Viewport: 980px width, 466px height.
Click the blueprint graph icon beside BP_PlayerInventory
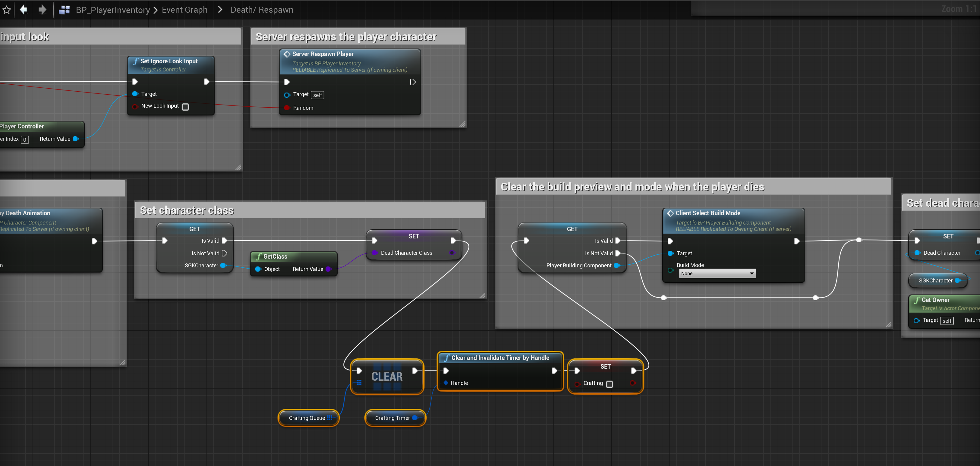tap(64, 10)
